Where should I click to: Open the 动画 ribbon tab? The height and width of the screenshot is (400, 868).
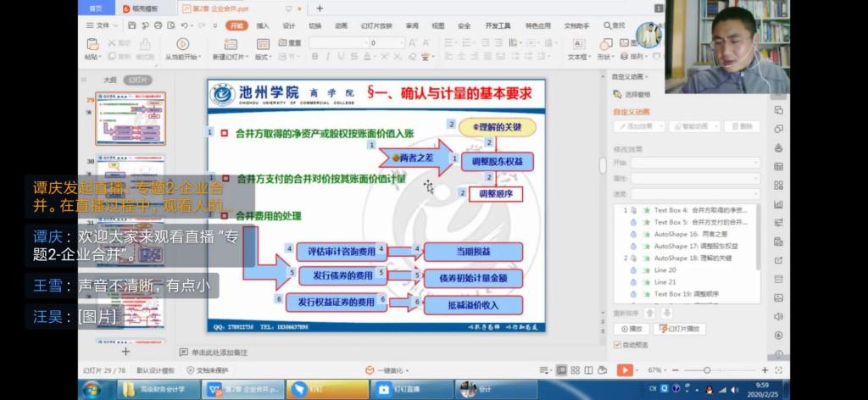pos(341,26)
